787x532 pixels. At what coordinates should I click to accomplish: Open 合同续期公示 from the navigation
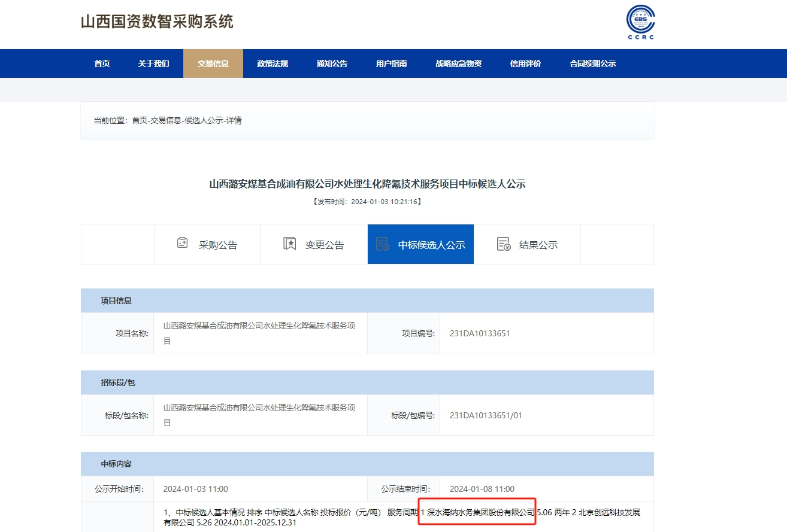point(593,63)
